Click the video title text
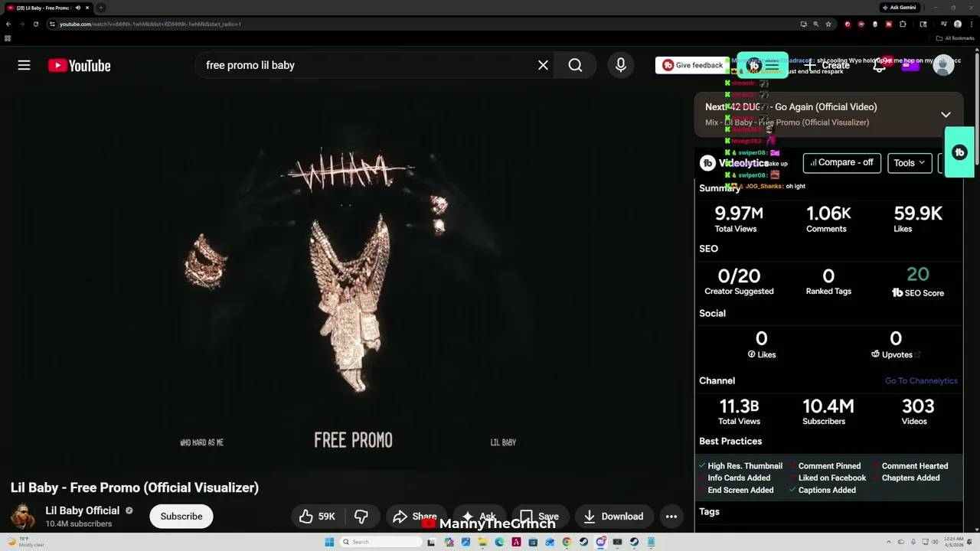The height and width of the screenshot is (551, 980). 135,487
